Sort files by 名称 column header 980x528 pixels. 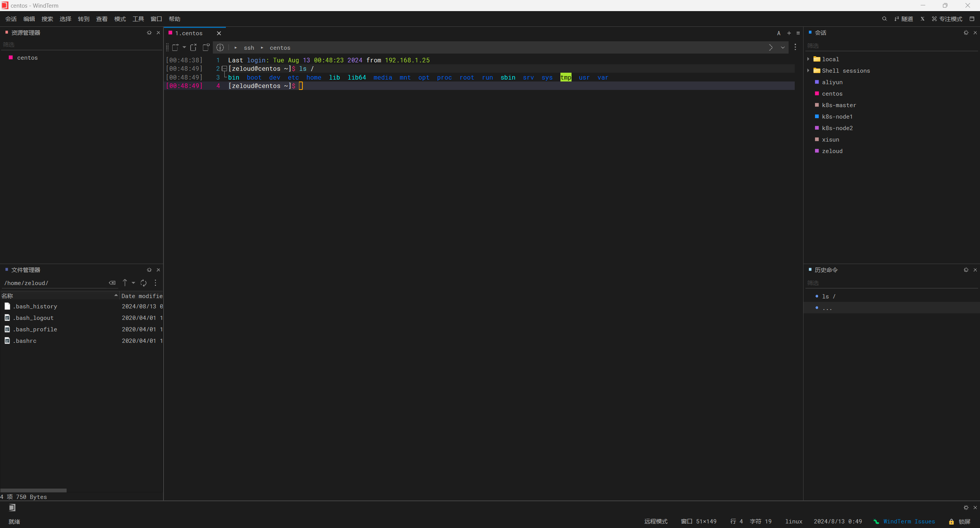tap(60, 295)
